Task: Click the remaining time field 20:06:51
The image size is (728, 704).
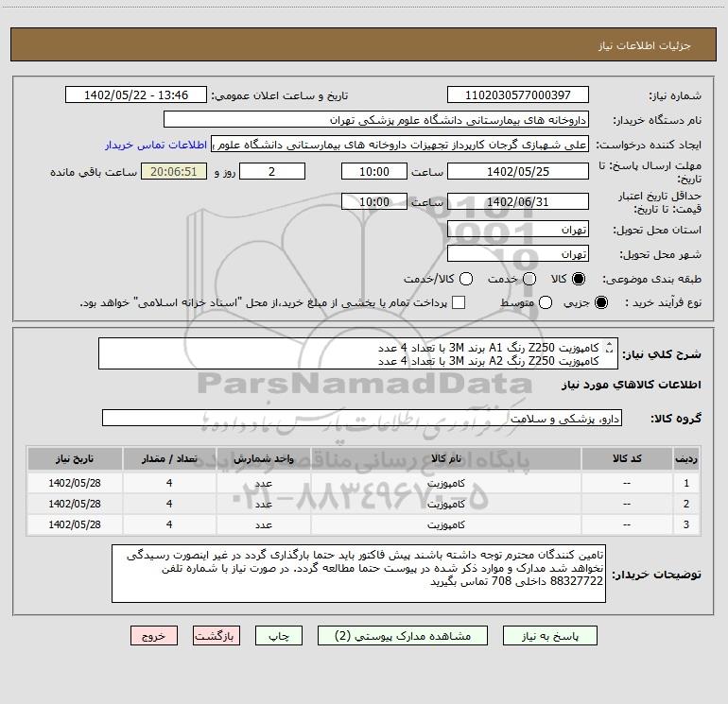Action: [x=174, y=172]
